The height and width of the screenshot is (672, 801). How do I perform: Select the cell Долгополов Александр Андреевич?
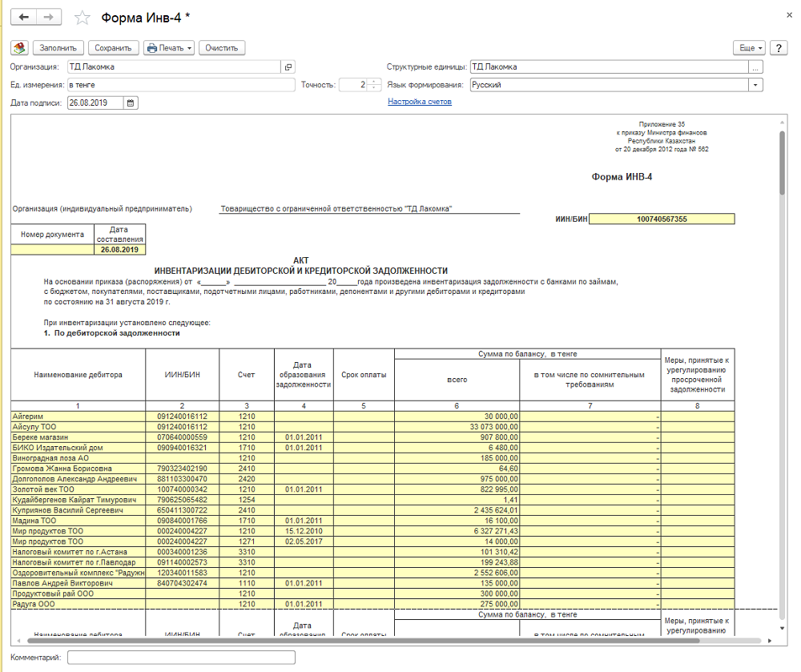coord(78,479)
